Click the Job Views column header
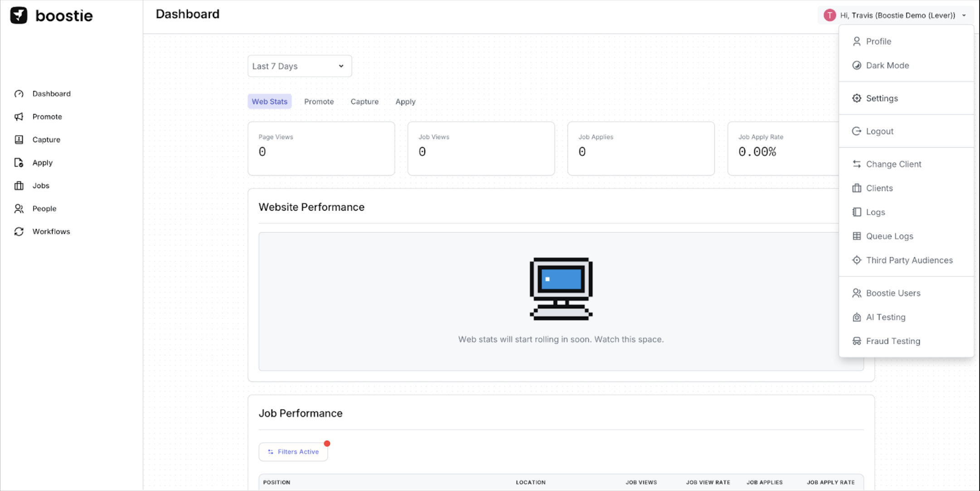The width and height of the screenshot is (980, 491). (x=641, y=482)
